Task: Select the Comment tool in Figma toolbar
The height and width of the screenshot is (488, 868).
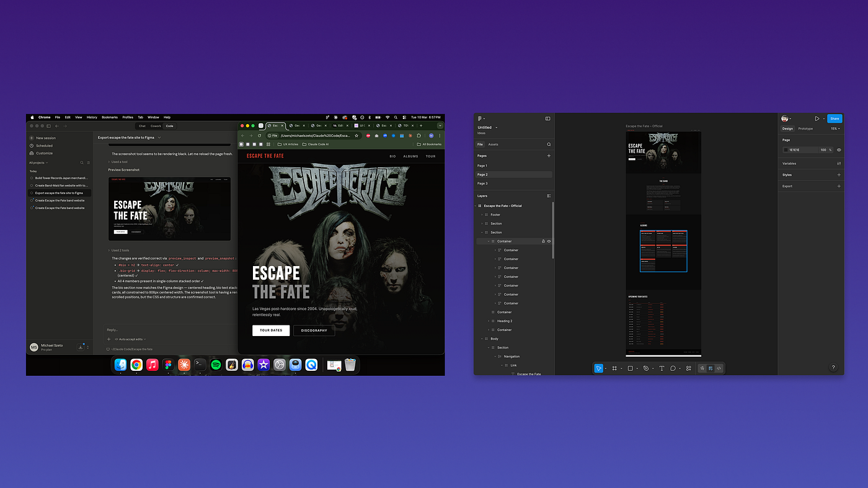Action: click(673, 368)
